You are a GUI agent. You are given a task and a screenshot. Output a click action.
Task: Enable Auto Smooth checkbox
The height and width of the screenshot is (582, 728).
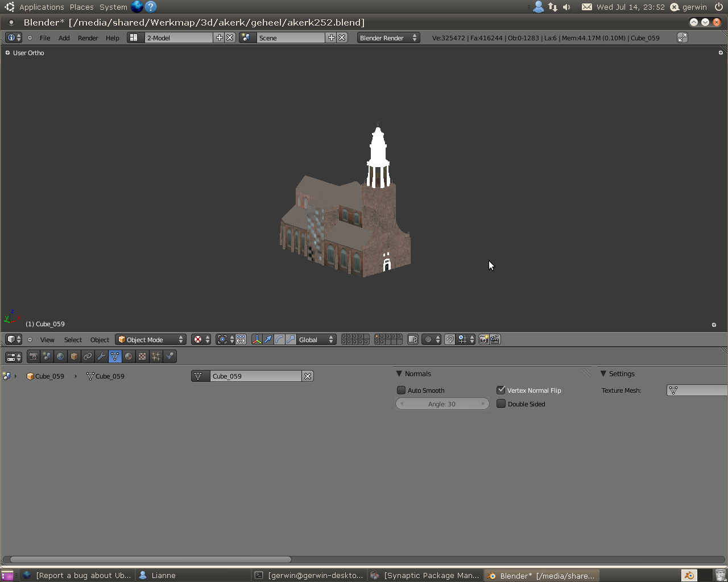pyautogui.click(x=401, y=390)
